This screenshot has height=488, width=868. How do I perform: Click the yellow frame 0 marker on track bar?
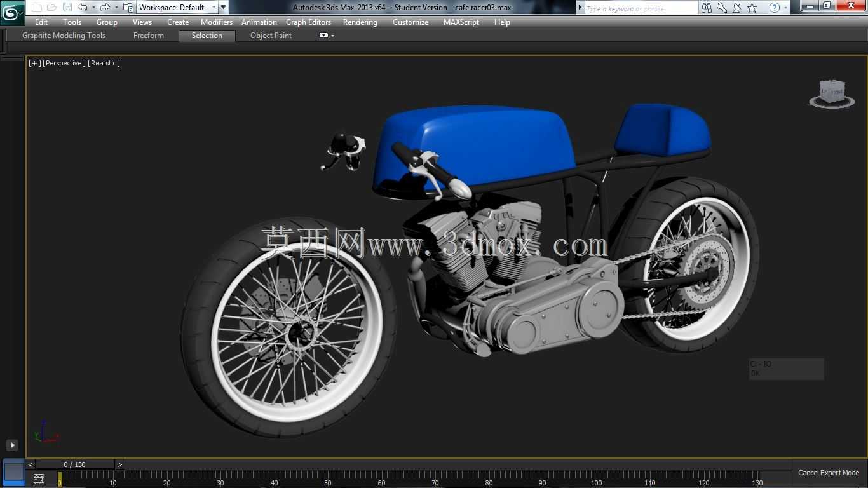click(x=60, y=479)
